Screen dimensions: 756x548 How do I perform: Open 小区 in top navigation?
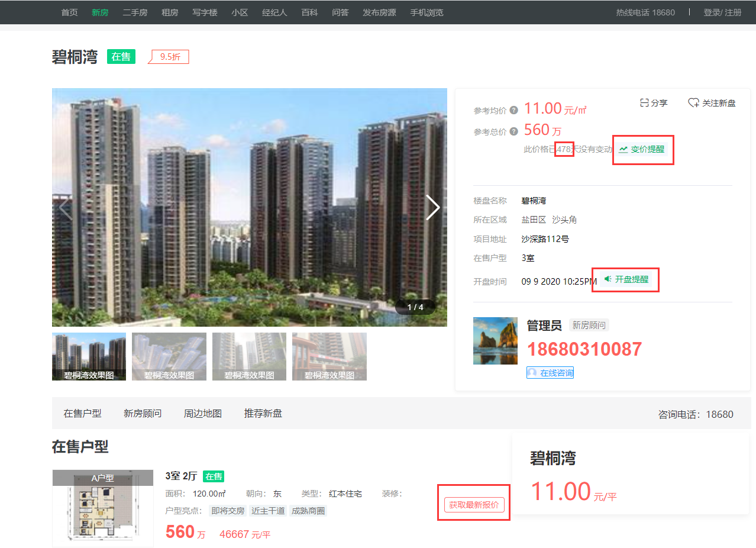240,12
